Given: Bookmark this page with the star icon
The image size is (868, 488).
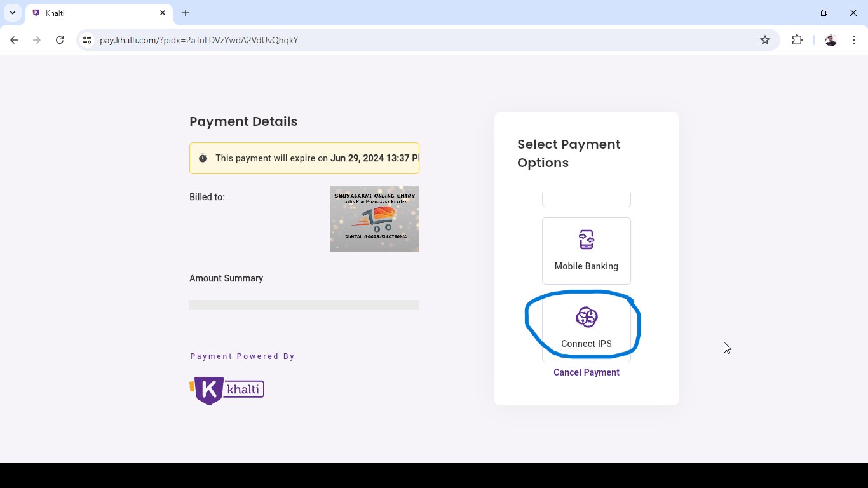Looking at the screenshot, I should click(x=765, y=40).
